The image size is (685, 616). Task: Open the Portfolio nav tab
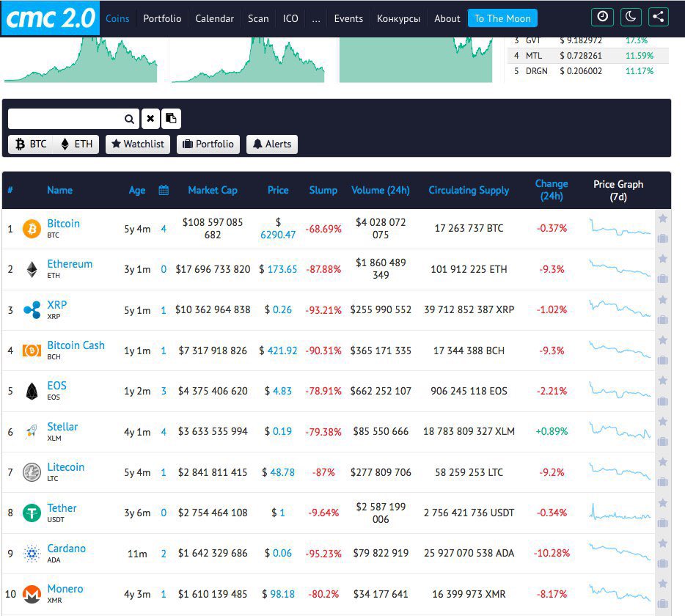(x=162, y=18)
